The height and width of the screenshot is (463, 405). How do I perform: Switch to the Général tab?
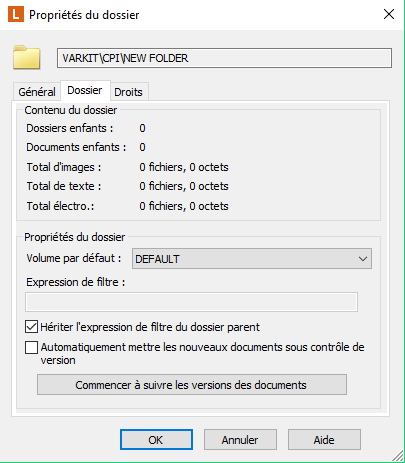coord(37,92)
